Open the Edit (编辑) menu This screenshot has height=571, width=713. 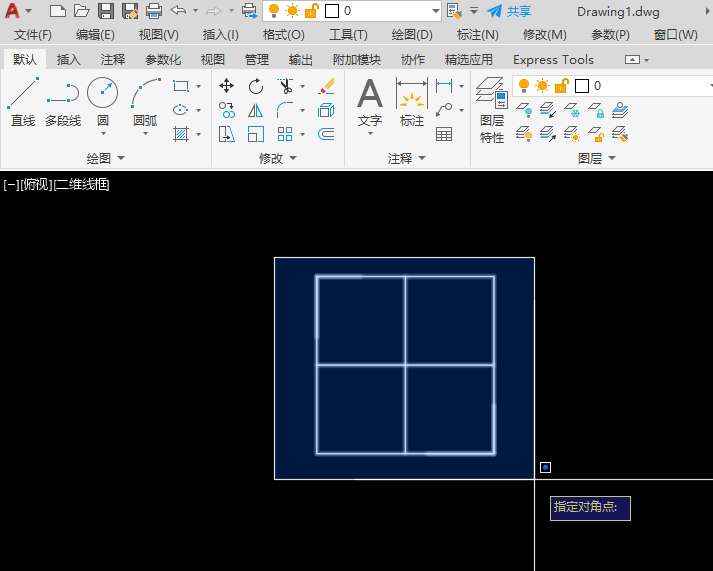click(x=95, y=35)
